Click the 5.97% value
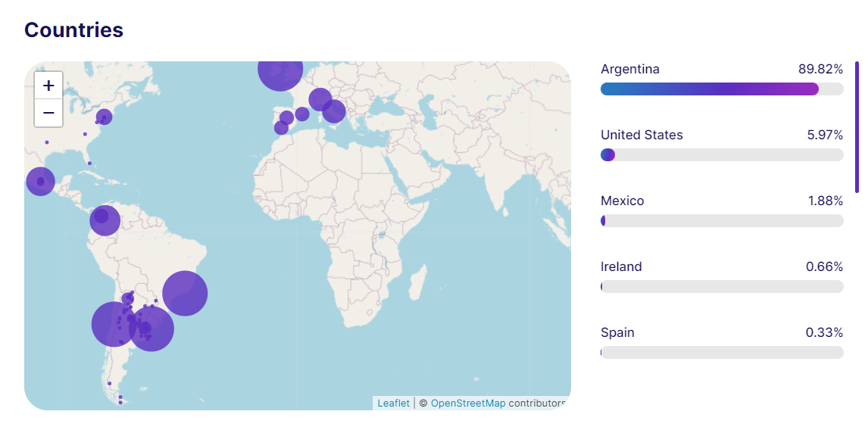This screenshot has height=427, width=868. click(825, 135)
